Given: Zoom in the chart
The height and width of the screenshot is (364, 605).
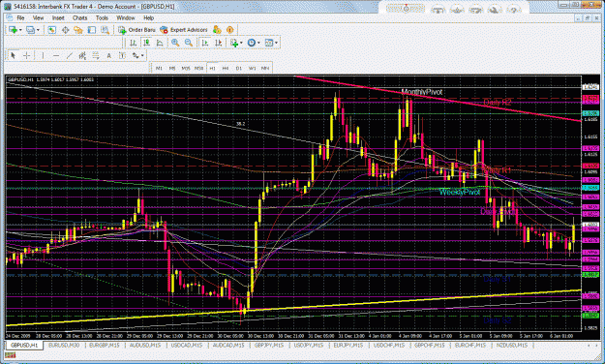Looking at the screenshot, I should [x=175, y=43].
